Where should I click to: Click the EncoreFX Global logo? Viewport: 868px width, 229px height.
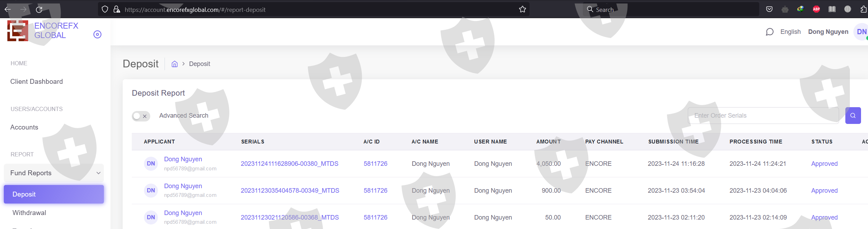pyautogui.click(x=18, y=31)
